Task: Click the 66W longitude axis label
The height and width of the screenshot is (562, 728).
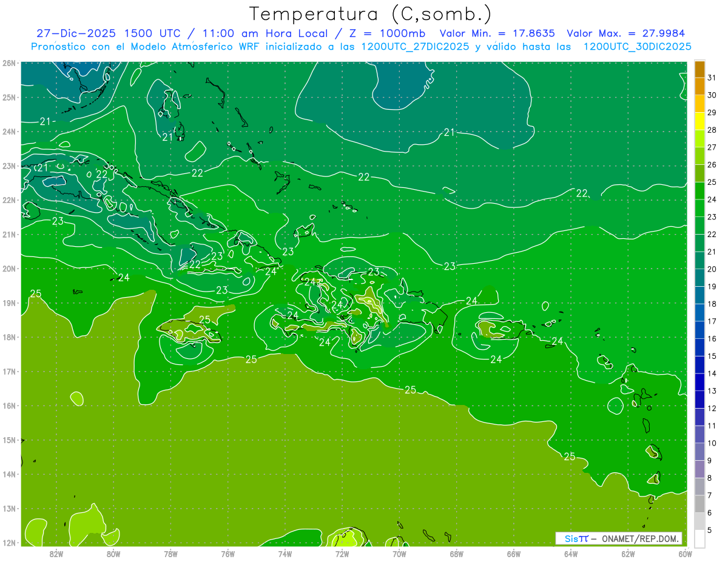Action: point(514,554)
